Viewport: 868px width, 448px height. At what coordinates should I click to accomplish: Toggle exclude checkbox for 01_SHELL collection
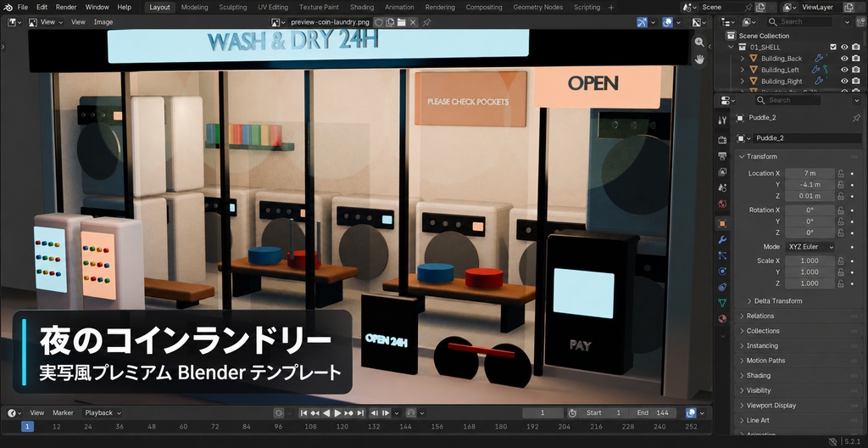click(833, 48)
